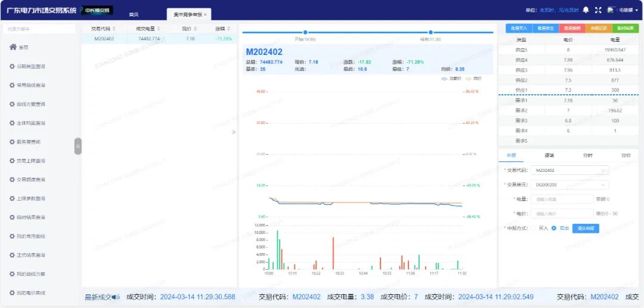Click the 提交申报 button
The image size is (644, 308).
click(x=586, y=228)
